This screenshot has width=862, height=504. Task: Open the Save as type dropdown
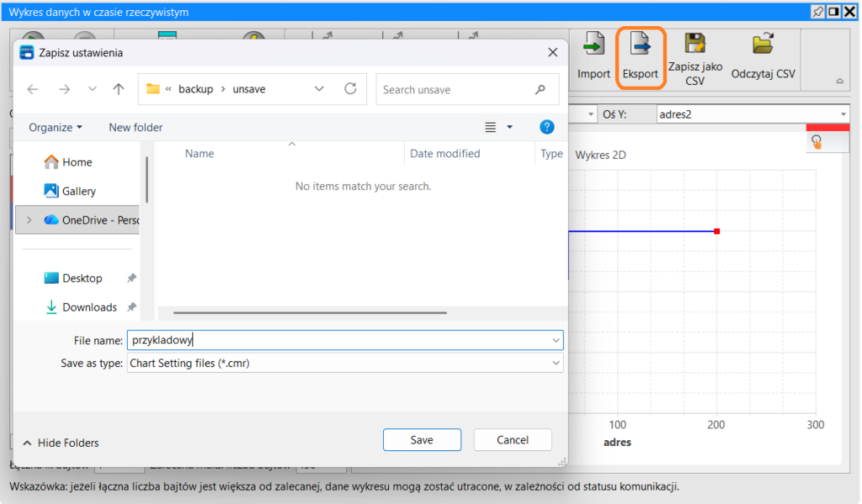tap(556, 363)
